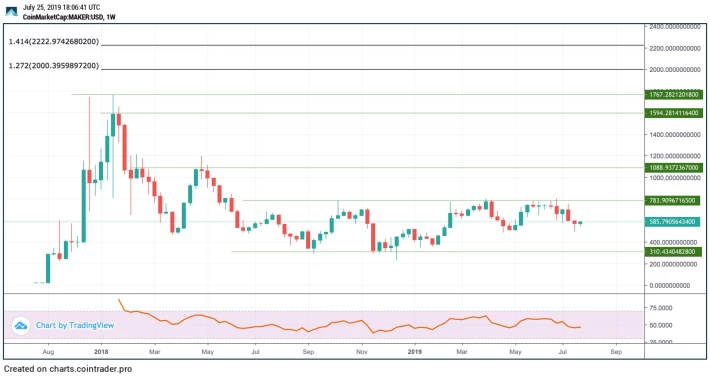Select the 1.272(2000.3959897200) Fibonacci label
The height and width of the screenshot is (377, 710).
coord(54,66)
